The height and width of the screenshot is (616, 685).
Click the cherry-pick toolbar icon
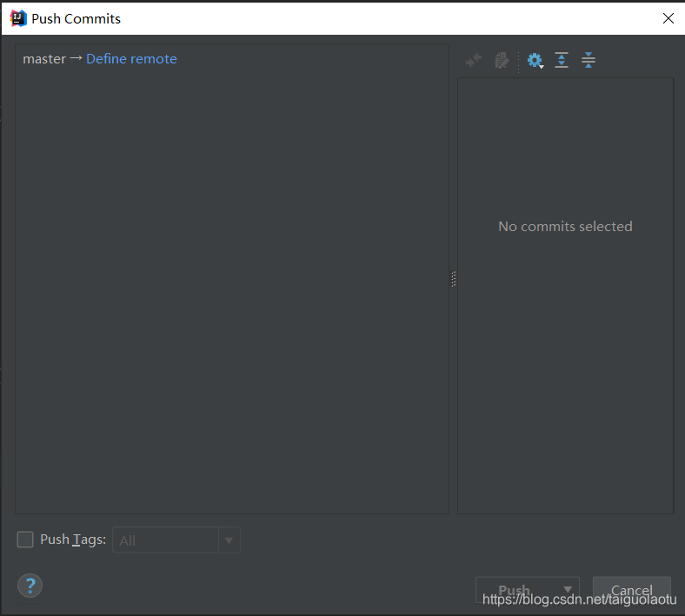(x=474, y=60)
